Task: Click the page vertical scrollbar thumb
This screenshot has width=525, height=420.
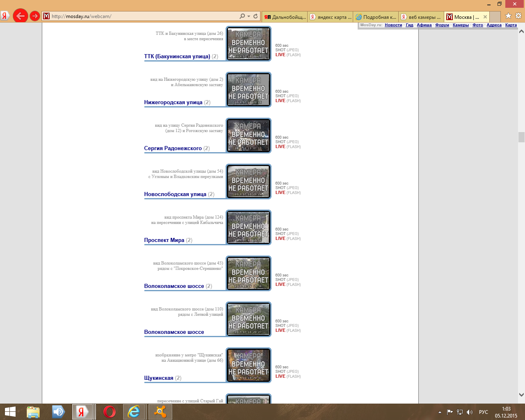Action: coord(521,137)
